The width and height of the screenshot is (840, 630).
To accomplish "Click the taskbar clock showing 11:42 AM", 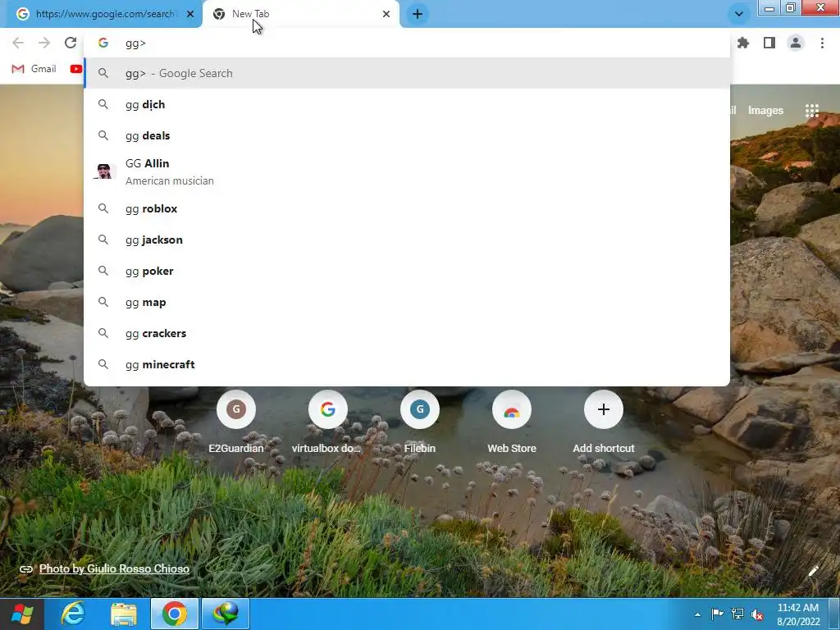I will pyautogui.click(x=797, y=614).
